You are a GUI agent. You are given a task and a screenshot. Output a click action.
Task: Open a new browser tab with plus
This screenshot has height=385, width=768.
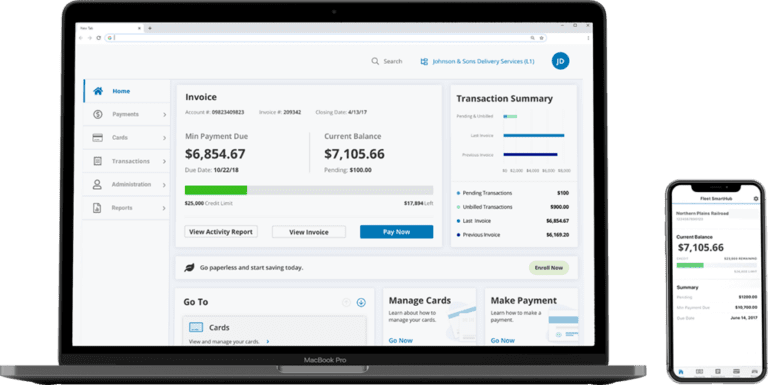[x=150, y=28]
